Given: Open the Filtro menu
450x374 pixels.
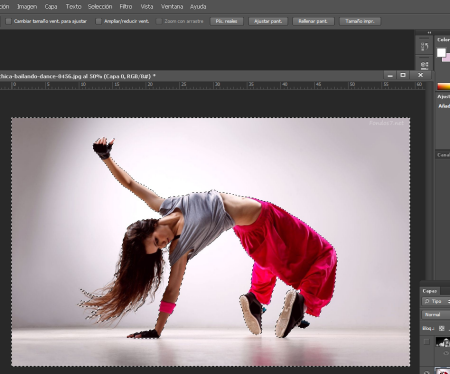Looking at the screenshot, I should click(x=126, y=6).
